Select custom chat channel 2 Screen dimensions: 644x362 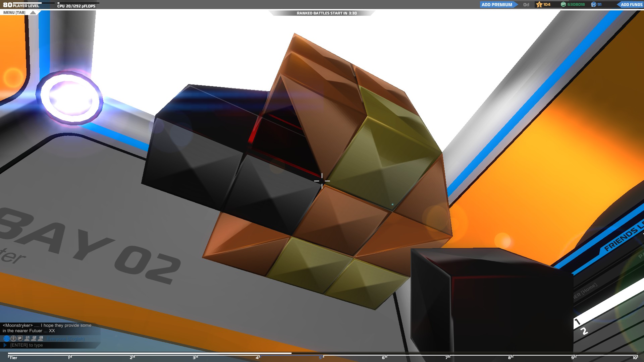[x=34, y=339]
